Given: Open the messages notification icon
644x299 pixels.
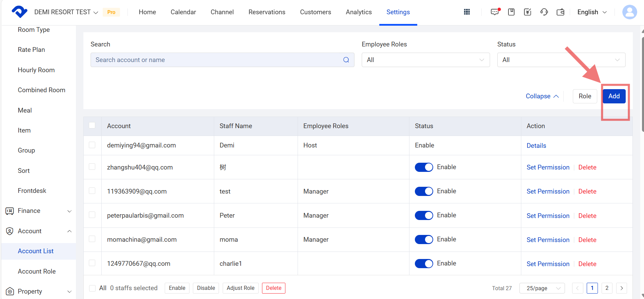Looking at the screenshot, I should pos(495,12).
